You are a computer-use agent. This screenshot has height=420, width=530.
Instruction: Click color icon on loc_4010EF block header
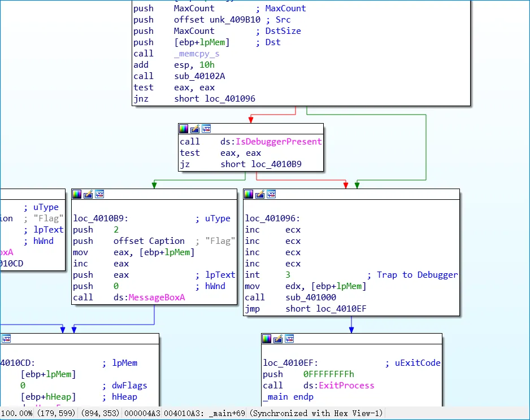pos(267,339)
